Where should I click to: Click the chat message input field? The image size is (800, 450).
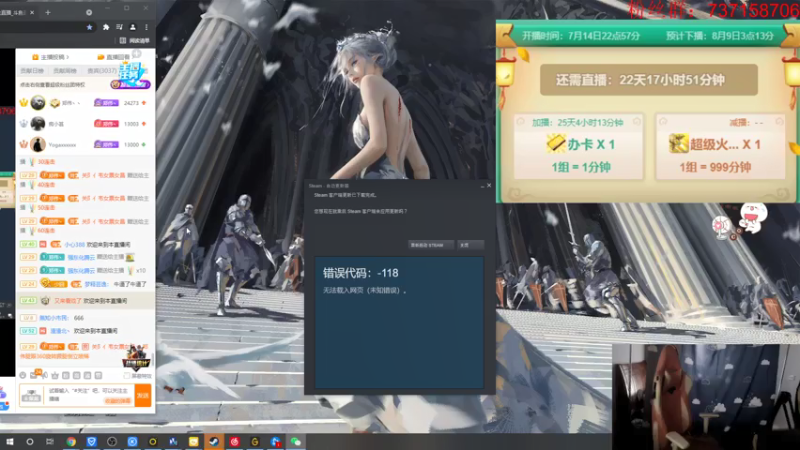[88, 395]
